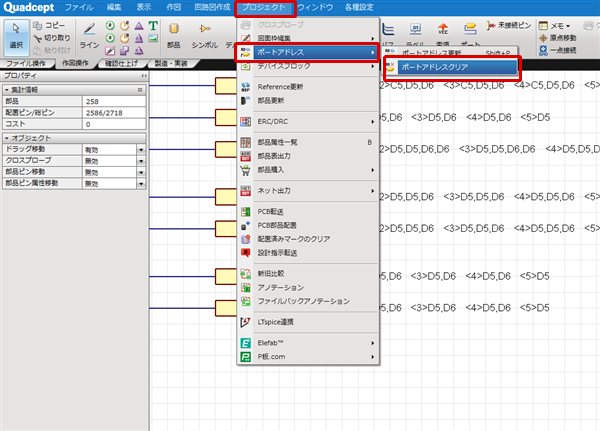The height and width of the screenshot is (431, 600).
Task: Choose アノテーション from the menu
Action: [308, 287]
